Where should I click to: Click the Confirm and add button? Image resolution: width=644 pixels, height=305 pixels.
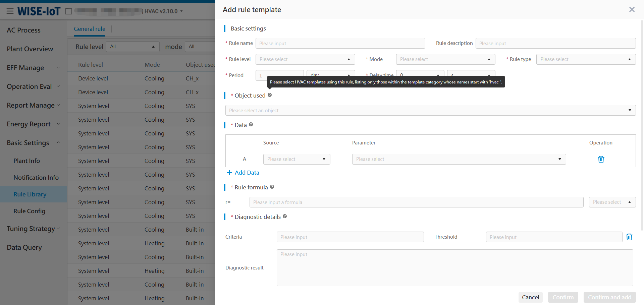(609, 297)
